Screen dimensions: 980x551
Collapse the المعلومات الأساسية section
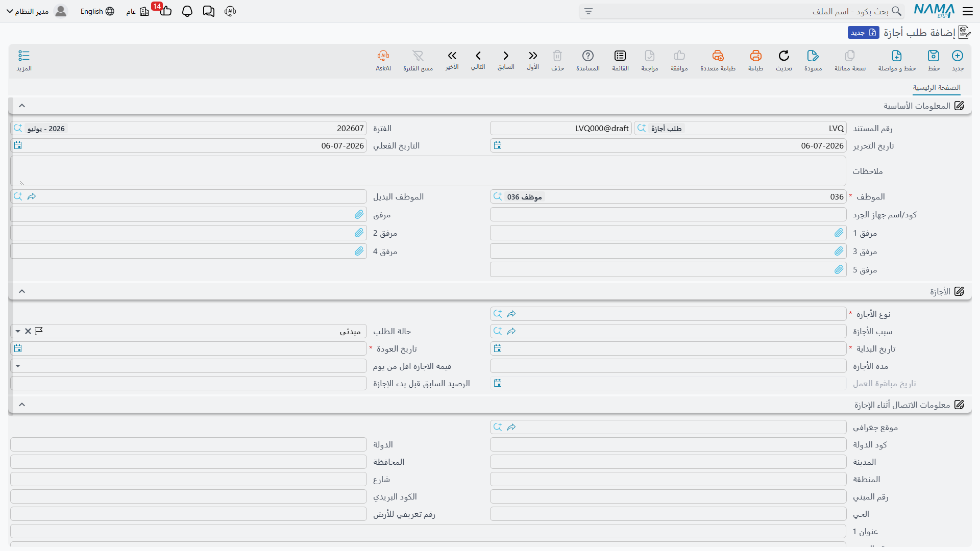(x=22, y=106)
